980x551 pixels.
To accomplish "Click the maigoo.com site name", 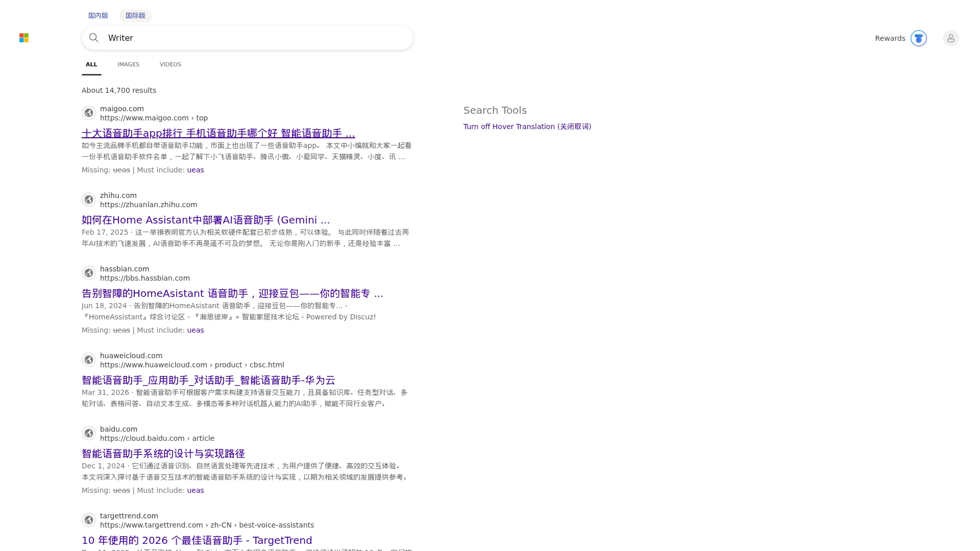I will coord(122,109).
